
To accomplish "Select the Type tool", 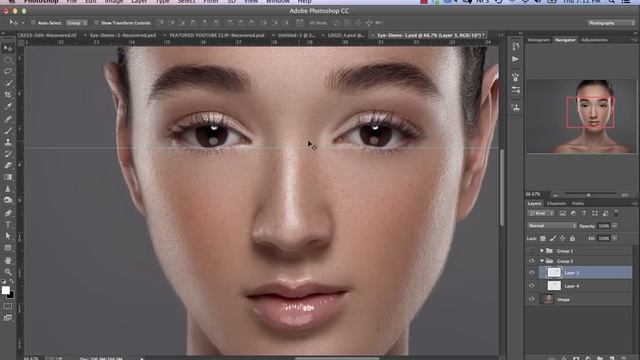I will pos(8,224).
